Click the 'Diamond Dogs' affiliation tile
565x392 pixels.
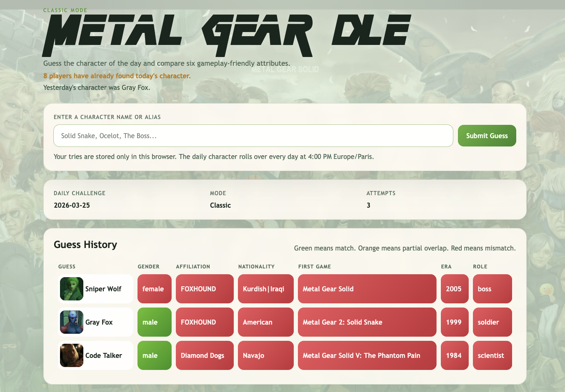coord(205,355)
